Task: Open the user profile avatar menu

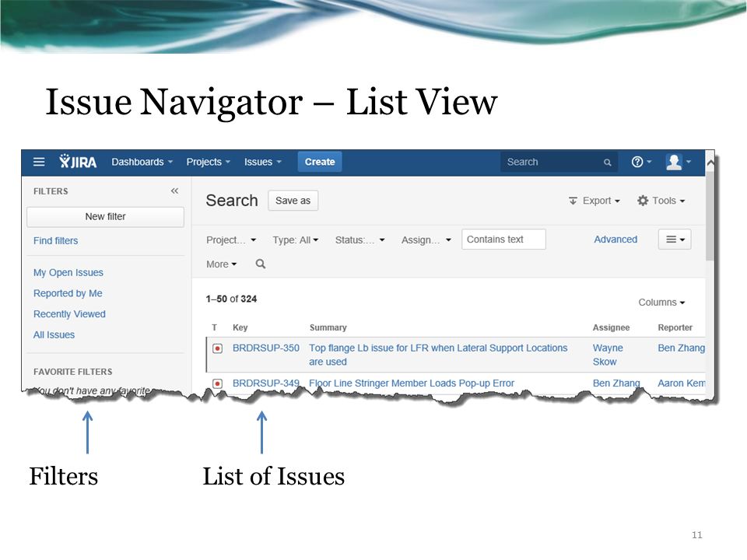Action: point(679,162)
